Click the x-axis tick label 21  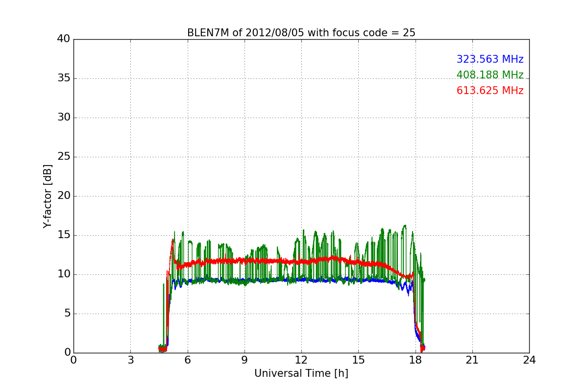(472, 360)
